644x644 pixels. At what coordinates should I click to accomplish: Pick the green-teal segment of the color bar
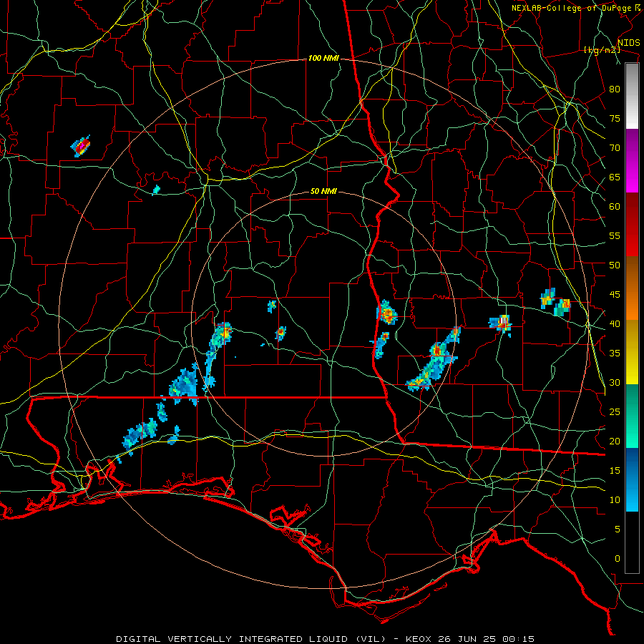(632, 416)
